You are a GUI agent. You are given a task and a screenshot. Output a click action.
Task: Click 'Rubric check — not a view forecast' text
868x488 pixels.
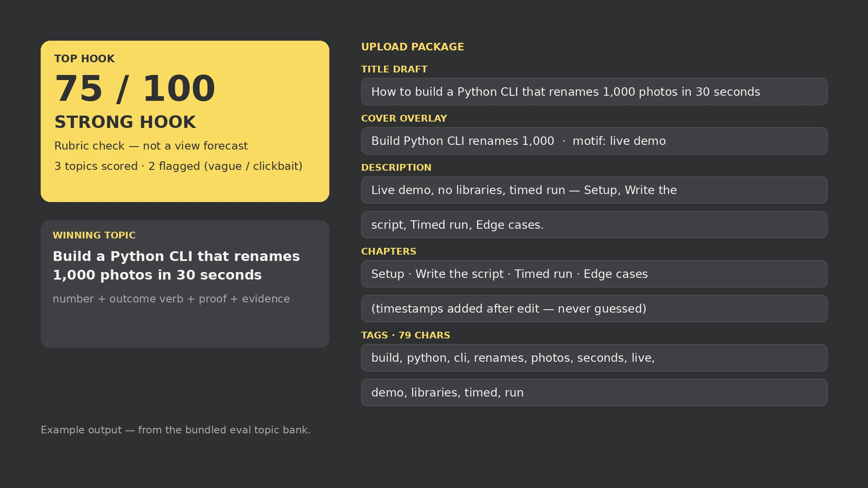pyautogui.click(x=151, y=146)
